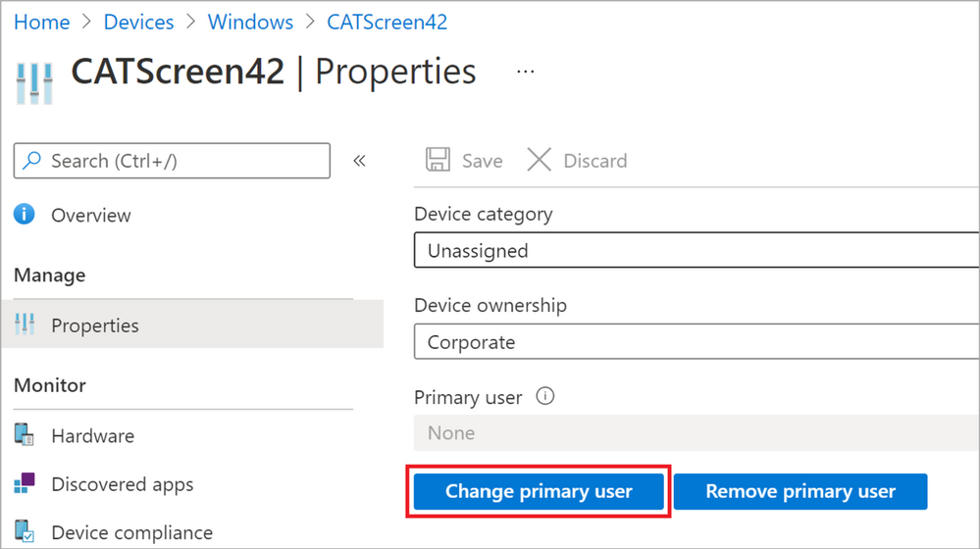Click the Manage section heading
Viewport: 980px width, 549px height.
[x=50, y=274]
